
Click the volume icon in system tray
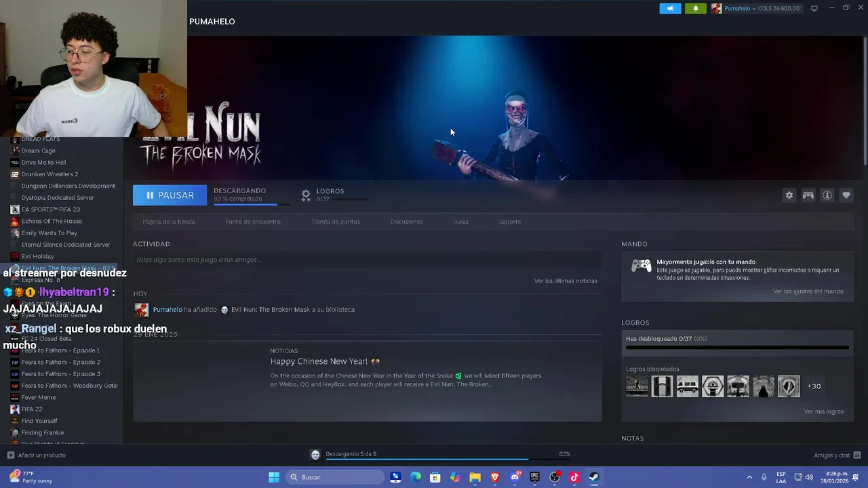pos(809,477)
